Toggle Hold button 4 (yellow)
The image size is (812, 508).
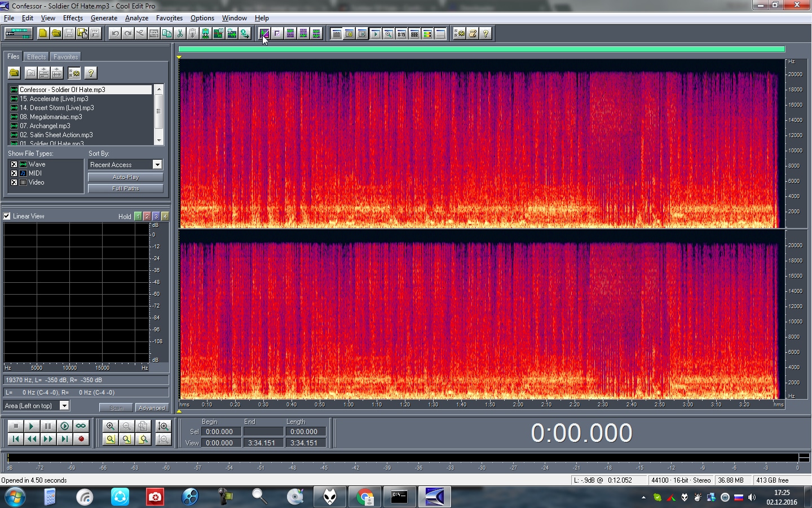165,216
